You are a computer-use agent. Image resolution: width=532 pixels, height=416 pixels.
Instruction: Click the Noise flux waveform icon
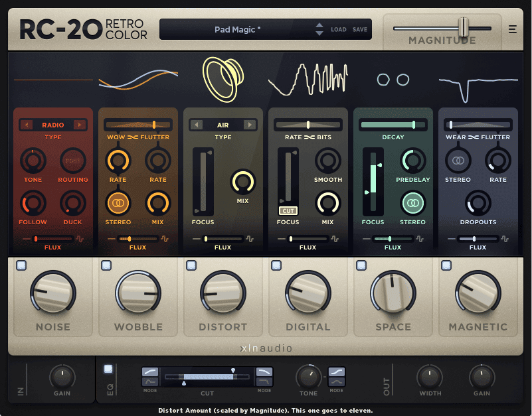pos(80,239)
